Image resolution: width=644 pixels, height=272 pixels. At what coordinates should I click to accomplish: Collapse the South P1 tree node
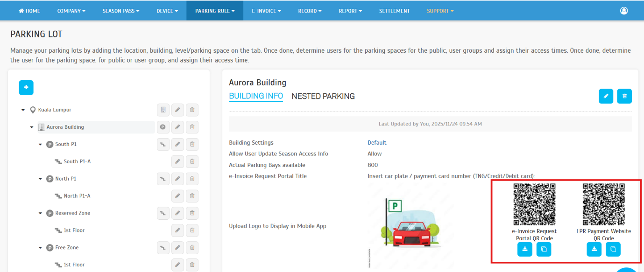coord(41,145)
